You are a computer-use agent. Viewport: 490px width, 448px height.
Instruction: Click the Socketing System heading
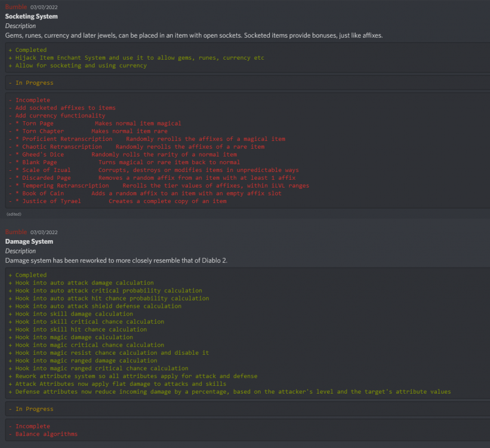point(32,16)
